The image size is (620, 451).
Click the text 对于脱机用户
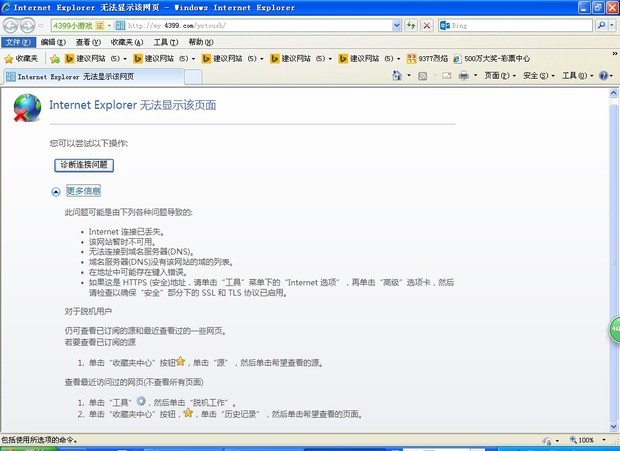click(x=88, y=311)
